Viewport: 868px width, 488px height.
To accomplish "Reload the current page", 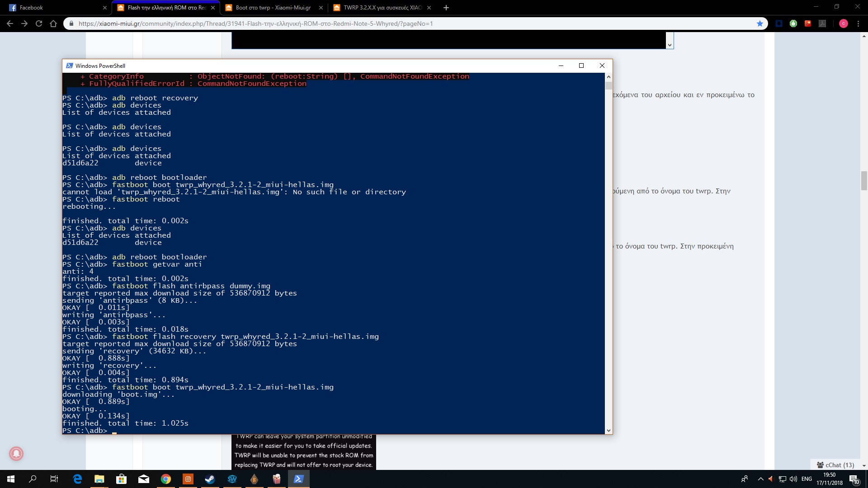I will (x=39, y=23).
